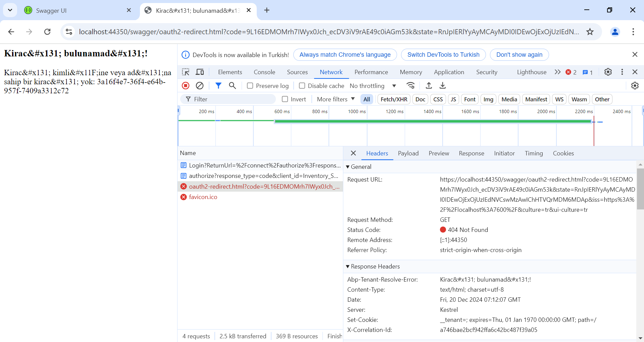Viewport: 644px width, 342px height.
Task: Open network conditions Wi-Fi icon
Action: [410, 86]
